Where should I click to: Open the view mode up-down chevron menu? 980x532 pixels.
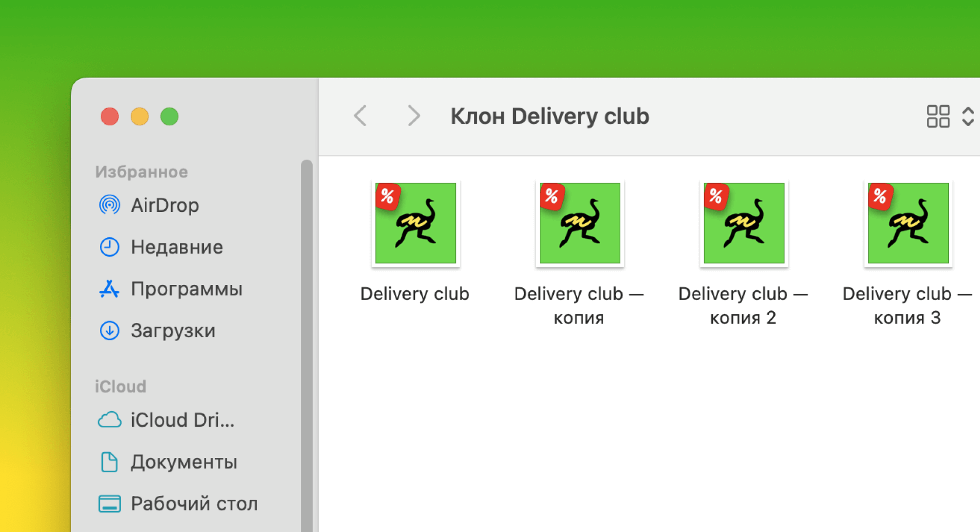pyautogui.click(x=968, y=116)
